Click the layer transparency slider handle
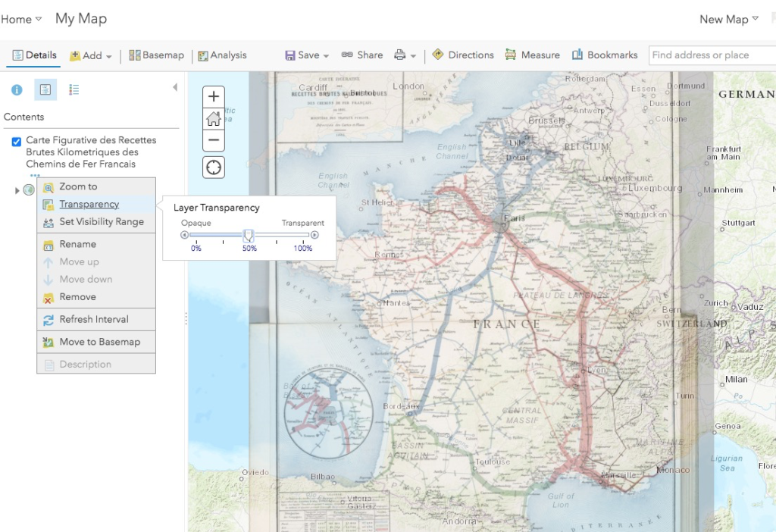This screenshot has width=776, height=532. point(248,236)
